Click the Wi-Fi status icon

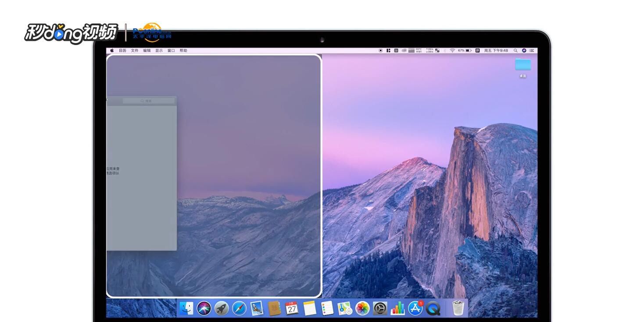tap(452, 50)
